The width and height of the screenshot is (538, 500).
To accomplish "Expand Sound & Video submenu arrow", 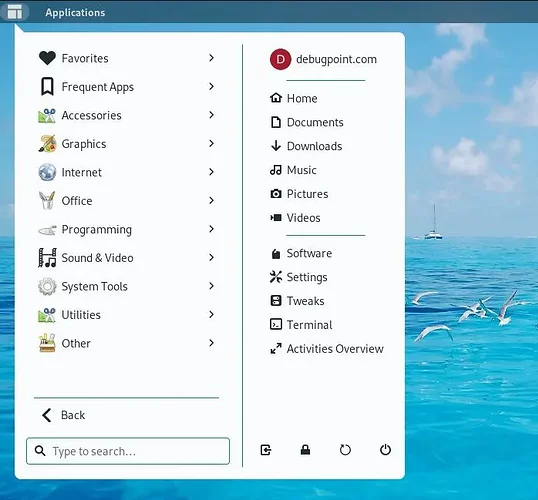I will click(x=211, y=257).
